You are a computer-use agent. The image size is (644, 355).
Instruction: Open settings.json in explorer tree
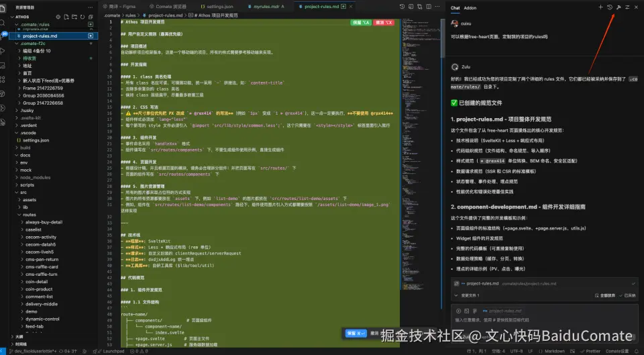point(54,140)
